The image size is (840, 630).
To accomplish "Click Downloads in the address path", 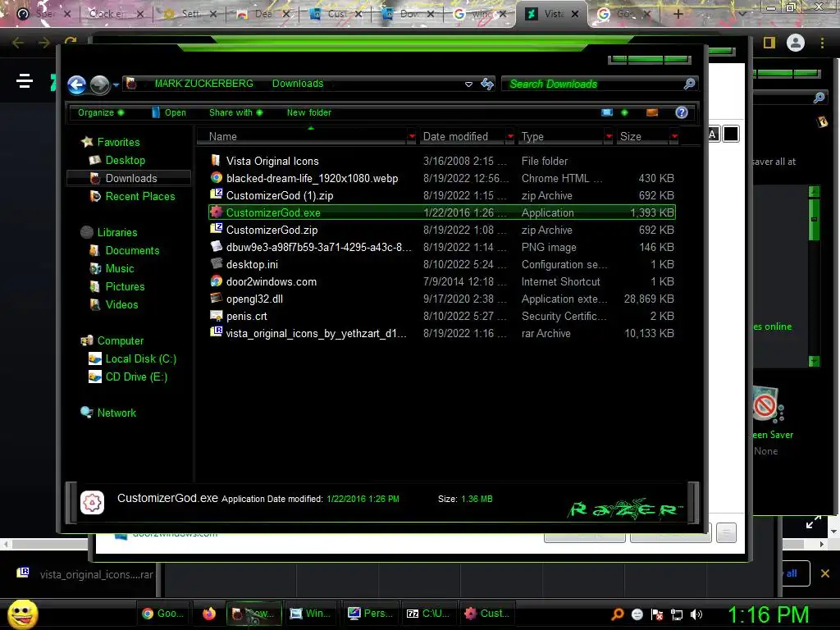I will [x=297, y=84].
